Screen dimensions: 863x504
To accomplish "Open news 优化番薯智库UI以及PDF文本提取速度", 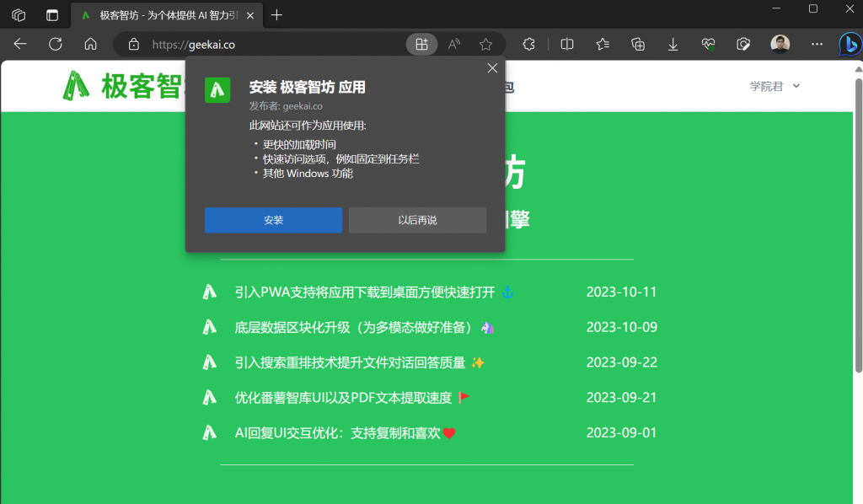I will click(x=352, y=398).
